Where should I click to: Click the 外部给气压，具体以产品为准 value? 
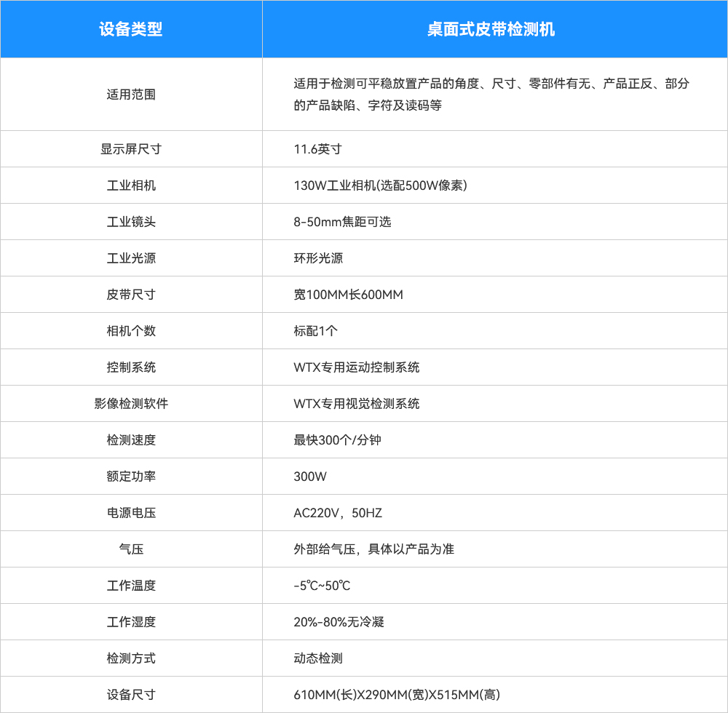pos(373,549)
